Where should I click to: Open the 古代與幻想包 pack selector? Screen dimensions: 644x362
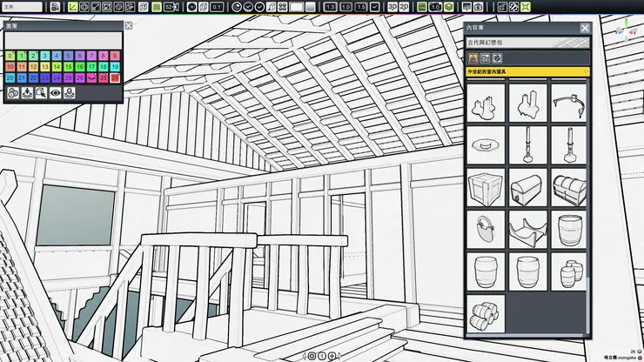point(527,43)
